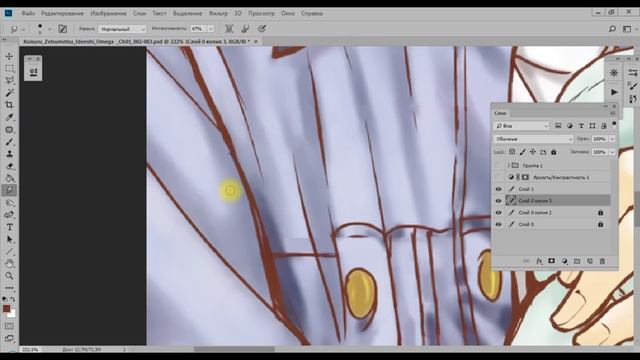Open the Actions play button panel
Image resolution: width=640 pixels, height=360 pixels.
(614, 92)
